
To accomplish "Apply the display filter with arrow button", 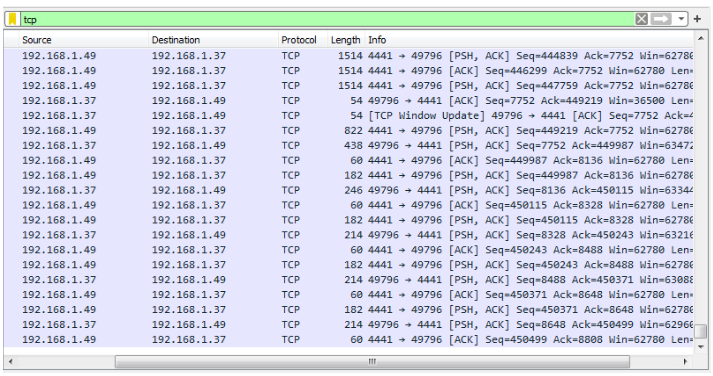I will tap(661, 19).
